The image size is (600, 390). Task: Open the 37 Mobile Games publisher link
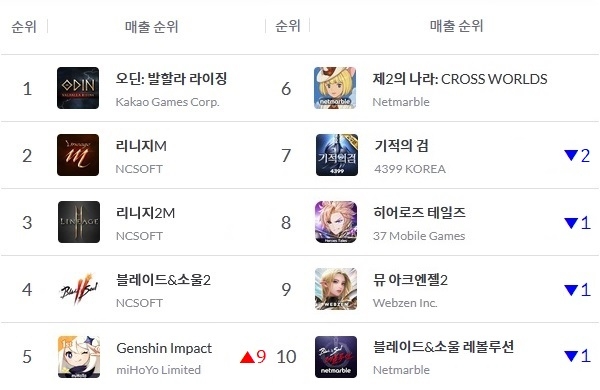(x=419, y=236)
